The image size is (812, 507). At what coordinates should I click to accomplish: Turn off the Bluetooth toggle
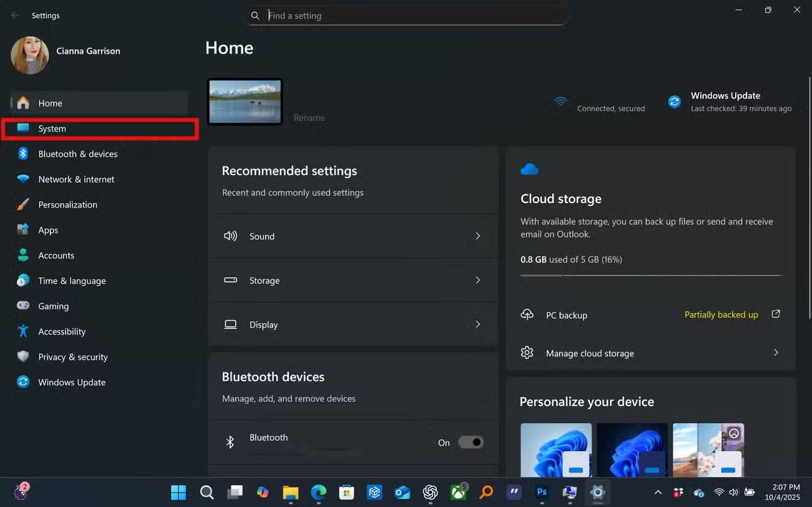[470, 442]
